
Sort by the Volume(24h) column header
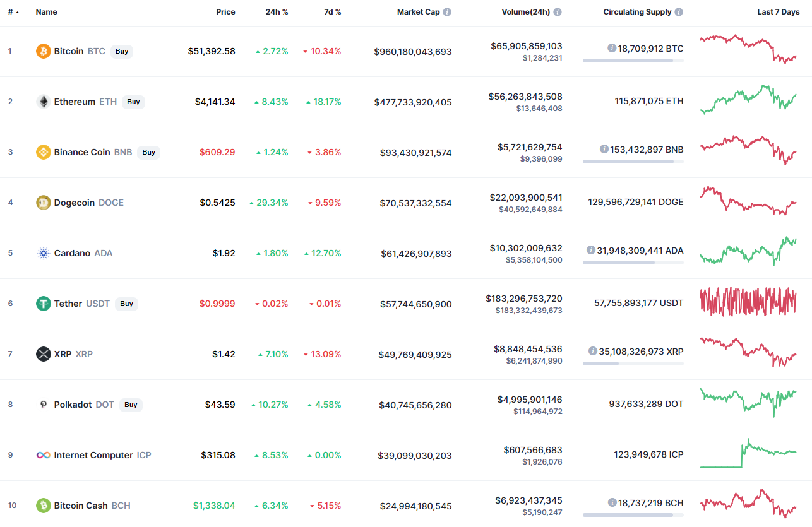point(526,12)
